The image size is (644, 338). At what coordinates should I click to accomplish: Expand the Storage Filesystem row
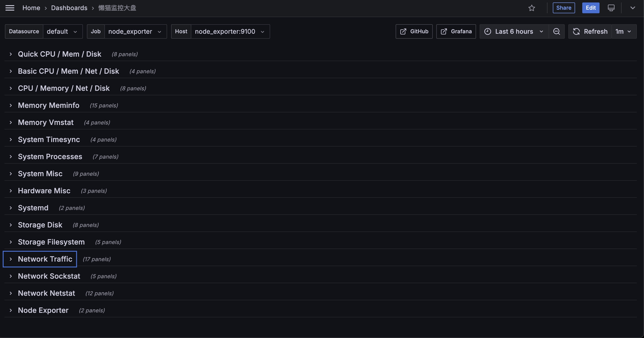51,242
